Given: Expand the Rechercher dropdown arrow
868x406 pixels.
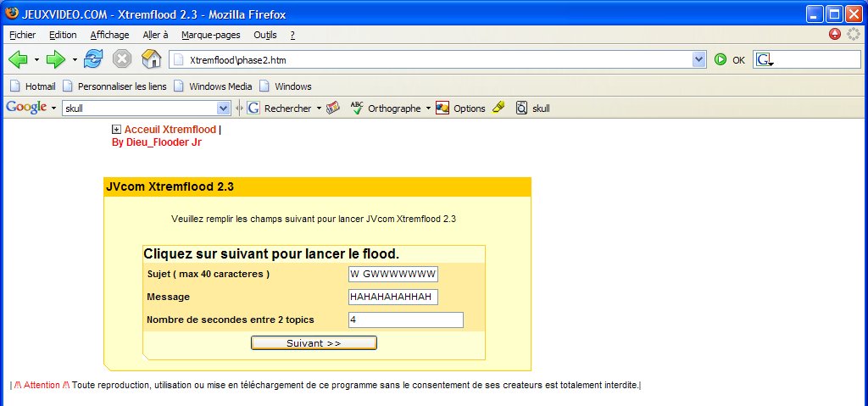Looking at the screenshot, I should 319,108.
